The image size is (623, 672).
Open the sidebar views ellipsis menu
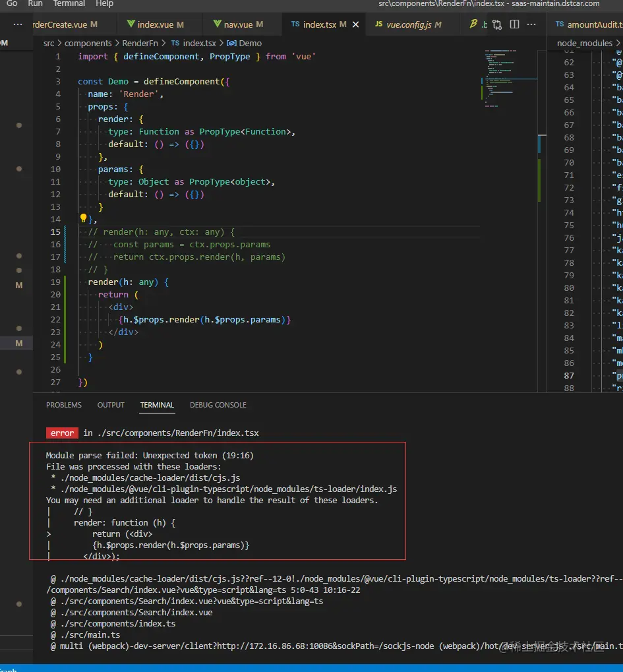[18, 24]
